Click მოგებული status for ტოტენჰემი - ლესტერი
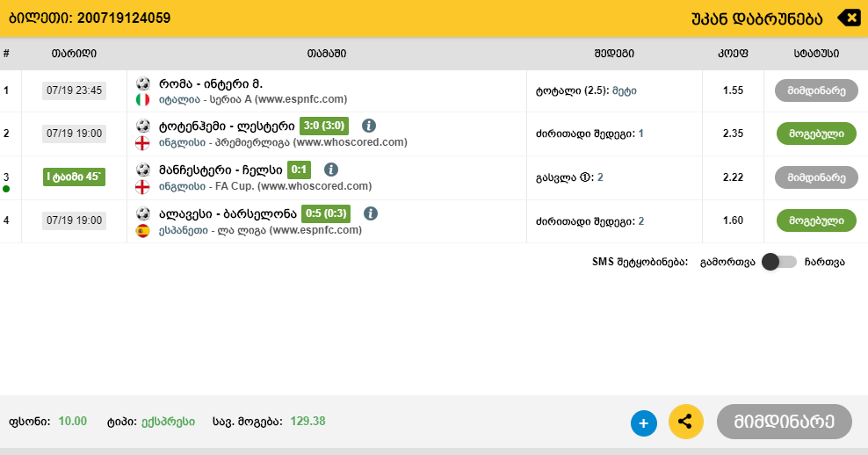This screenshot has height=455, width=868. [816, 134]
